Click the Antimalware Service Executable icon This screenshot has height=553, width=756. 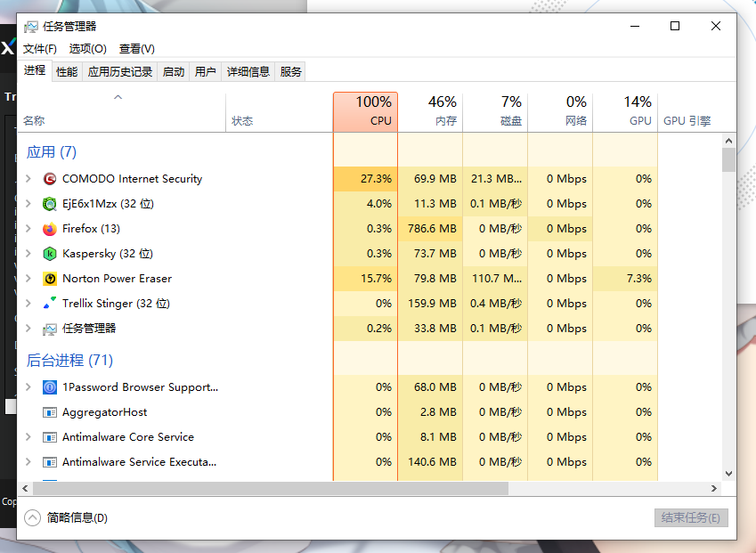coord(50,462)
